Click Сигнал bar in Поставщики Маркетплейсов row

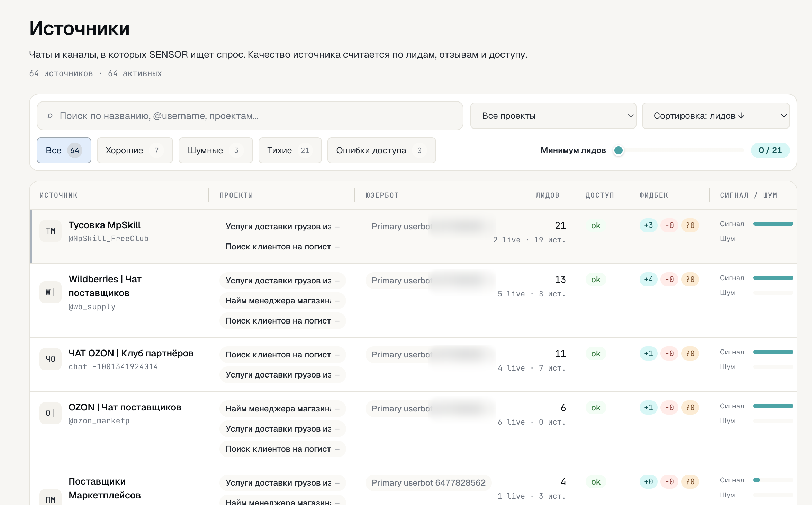pyautogui.click(x=773, y=480)
